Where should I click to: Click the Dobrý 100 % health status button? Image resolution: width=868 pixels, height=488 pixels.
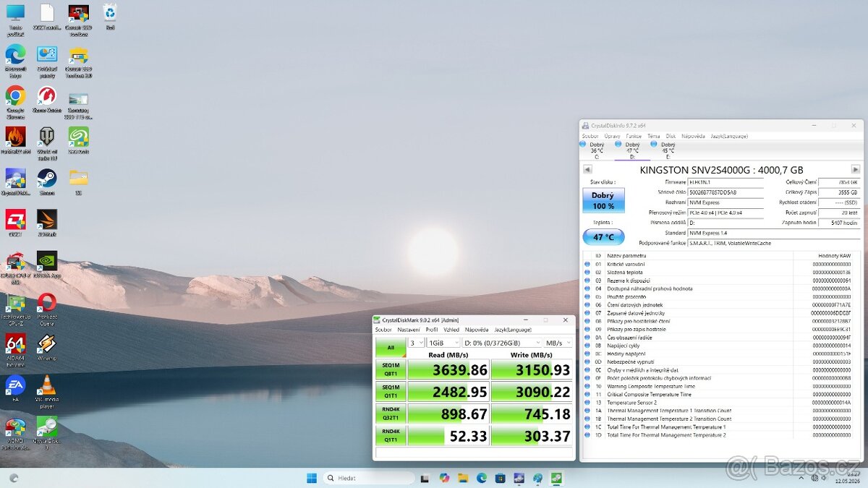point(603,200)
